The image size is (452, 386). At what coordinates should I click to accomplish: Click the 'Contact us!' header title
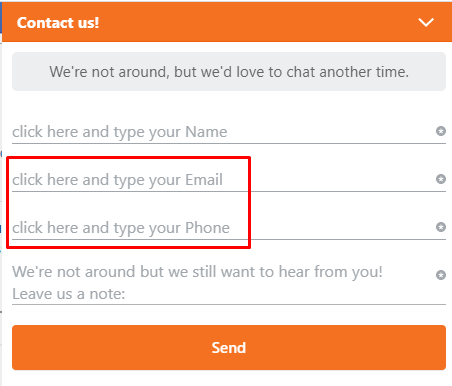coord(58,23)
